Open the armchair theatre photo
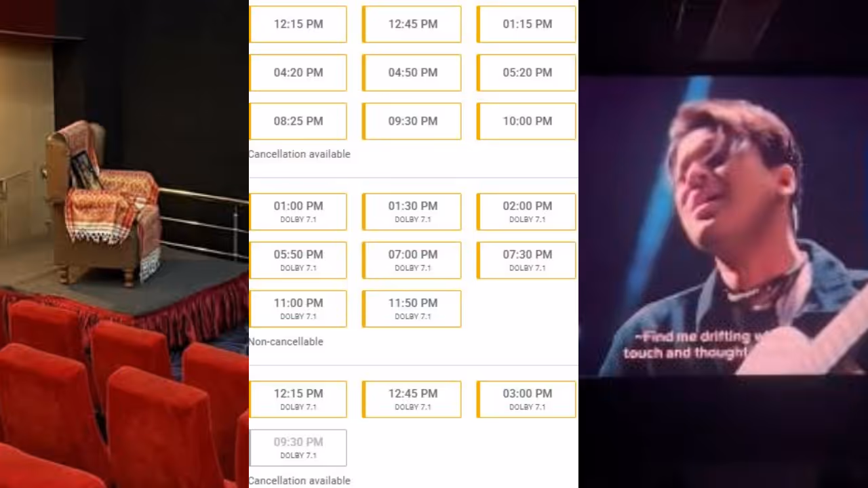The width and height of the screenshot is (868, 488). click(124, 244)
